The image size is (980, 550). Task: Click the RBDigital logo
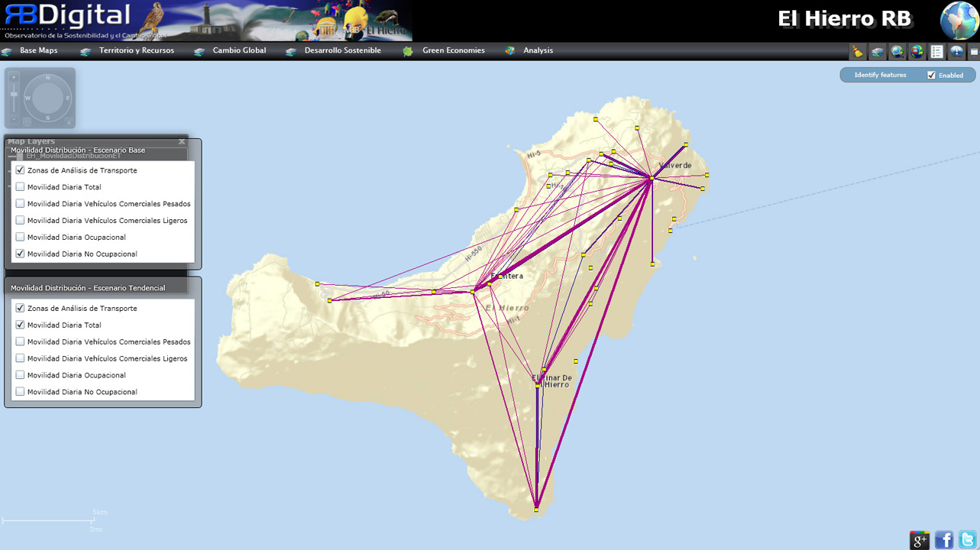(x=68, y=15)
